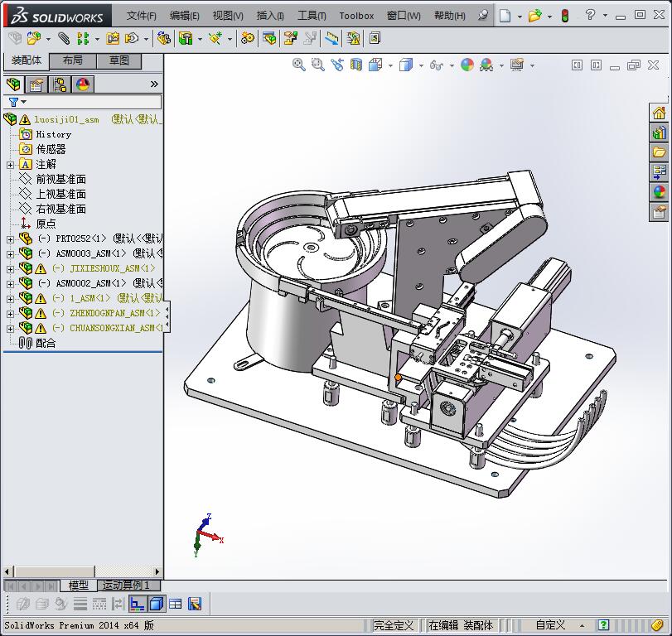The image size is (672, 636).
Task: Open the 视图(V) menu
Action: pos(228,16)
